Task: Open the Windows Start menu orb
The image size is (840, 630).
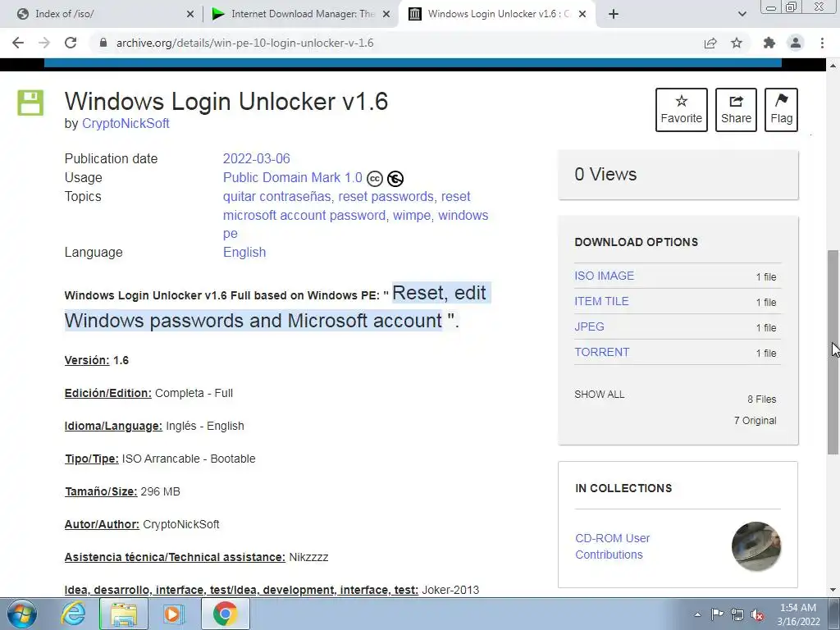Action: pos(22,614)
